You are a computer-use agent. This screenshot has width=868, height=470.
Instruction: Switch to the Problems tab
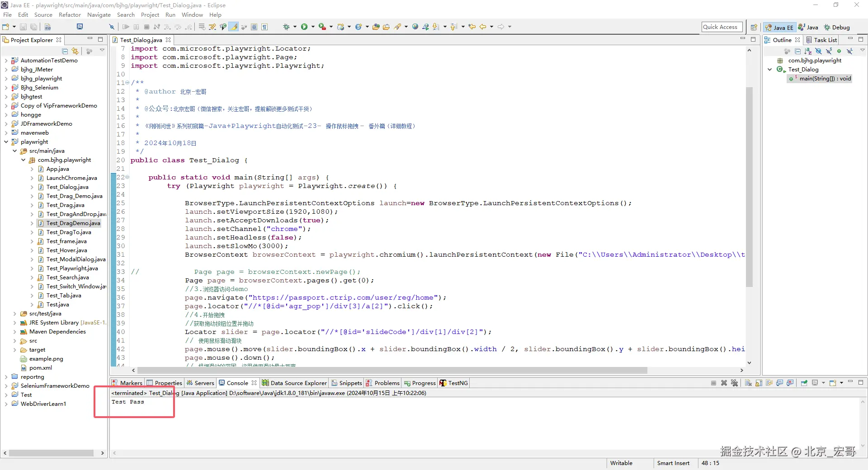pyautogui.click(x=382, y=383)
